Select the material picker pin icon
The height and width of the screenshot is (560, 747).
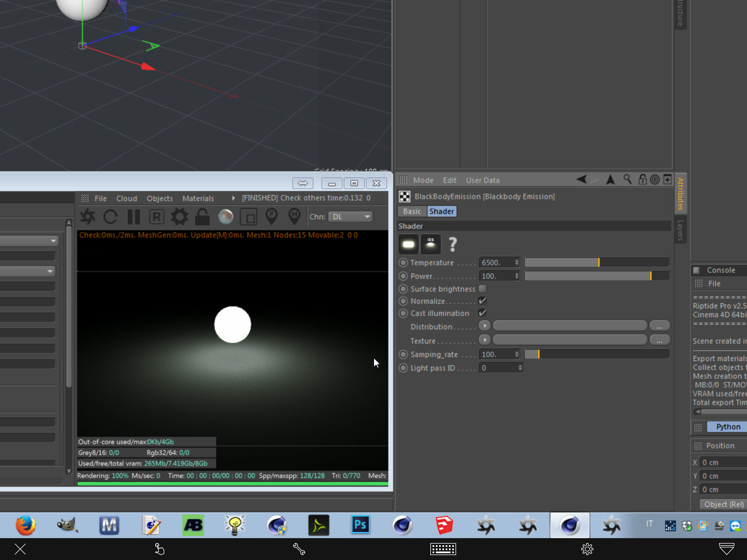click(x=294, y=217)
